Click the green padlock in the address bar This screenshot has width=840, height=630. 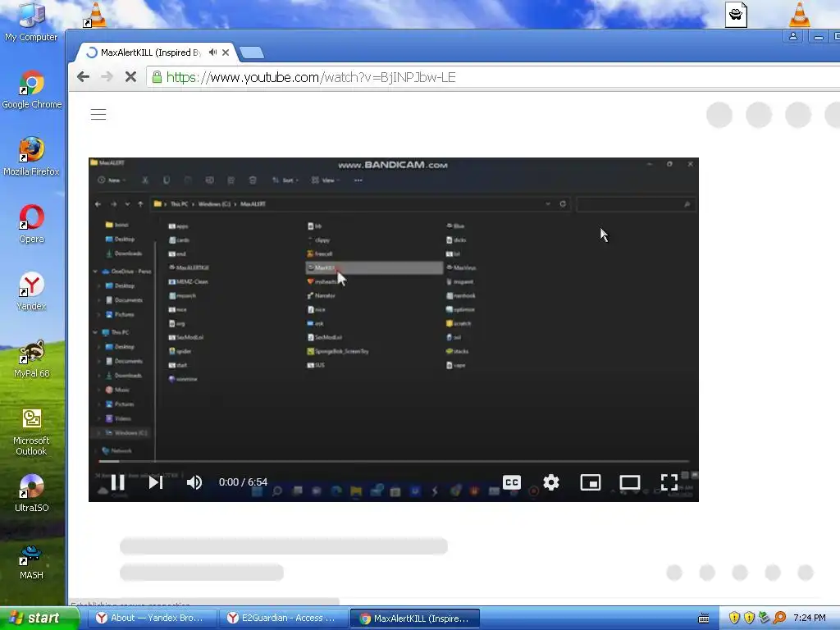[157, 77]
